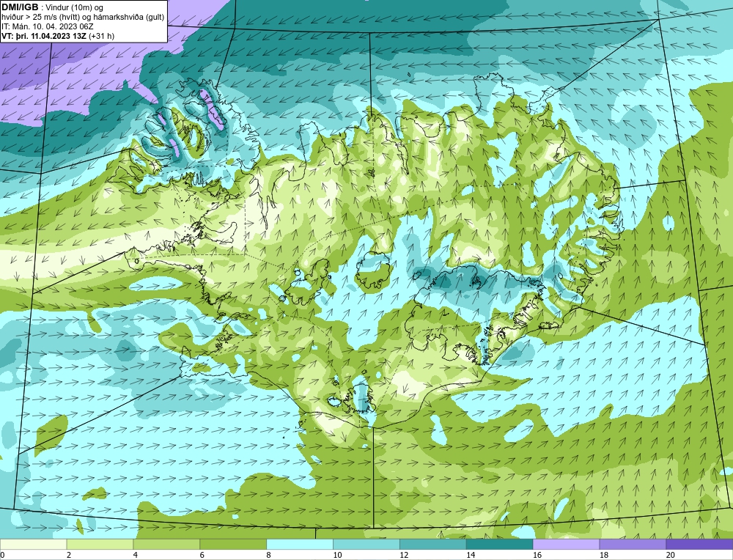The width and height of the screenshot is (733, 560).
Task: Click the above-20 m/s dark violet swatch
Action: 700,544
